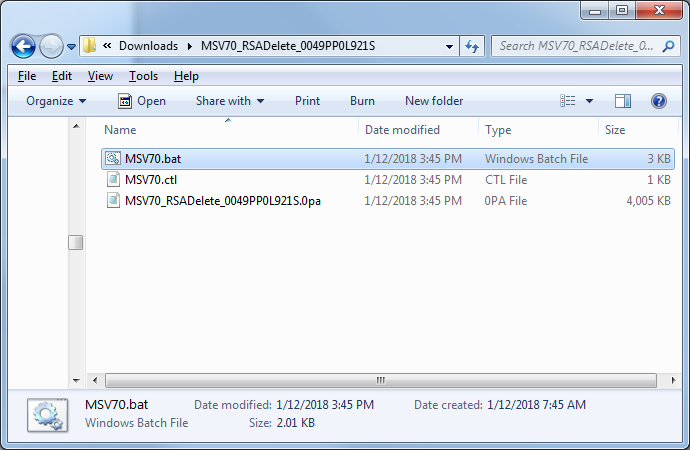Click the search box field
Screen dimensions: 690x450
tap(575, 46)
